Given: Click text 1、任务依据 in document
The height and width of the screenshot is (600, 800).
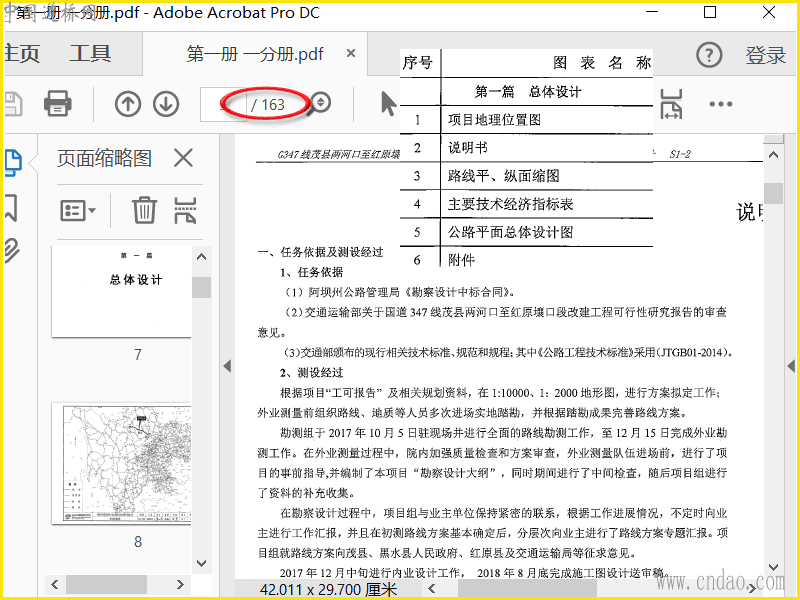Looking at the screenshot, I should coord(311,272).
